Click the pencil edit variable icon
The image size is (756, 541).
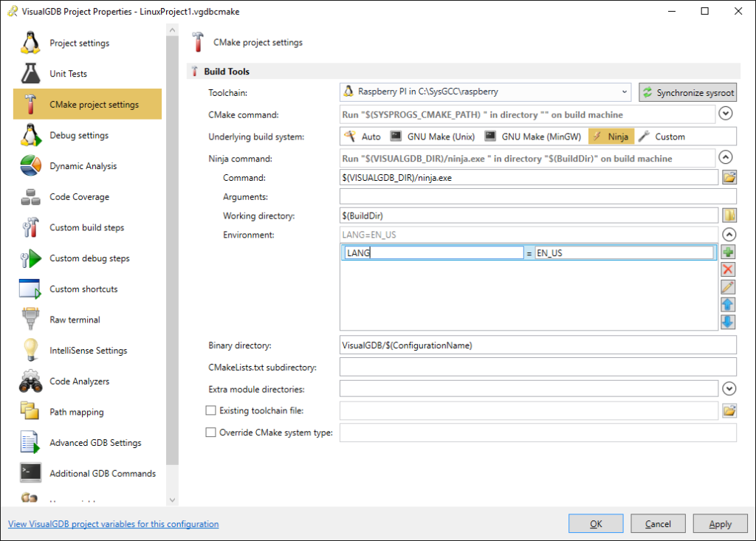(x=728, y=287)
